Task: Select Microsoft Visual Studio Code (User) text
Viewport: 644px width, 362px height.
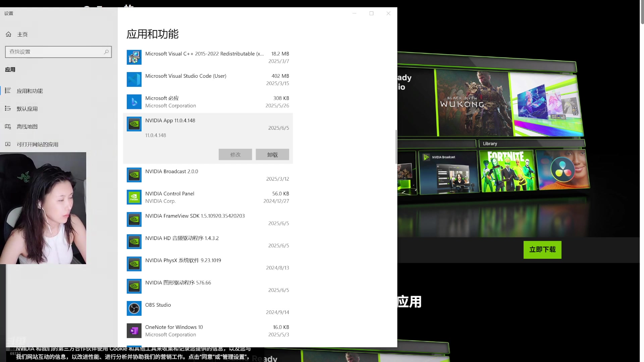Action: coord(186,76)
